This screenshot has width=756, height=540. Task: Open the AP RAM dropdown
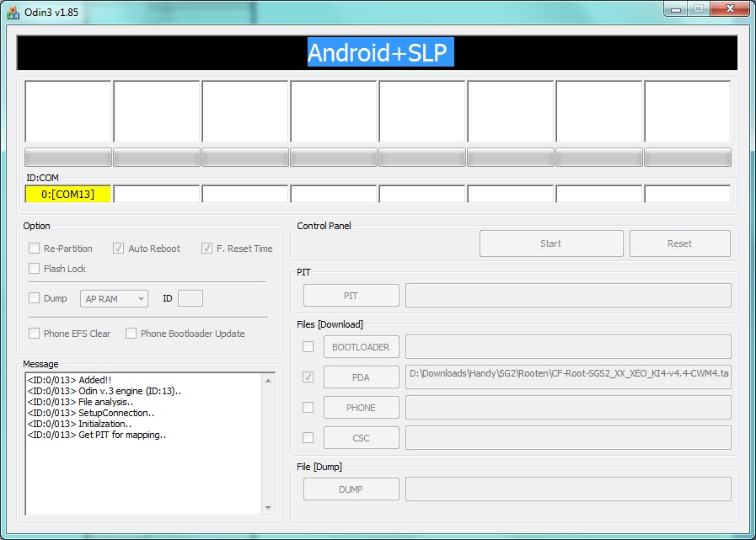tap(115, 299)
